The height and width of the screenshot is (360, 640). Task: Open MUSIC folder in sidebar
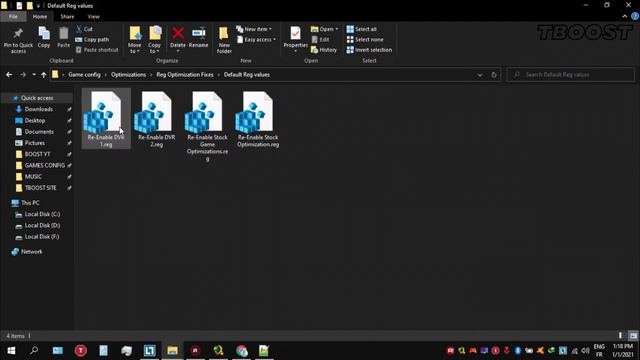[x=33, y=177]
